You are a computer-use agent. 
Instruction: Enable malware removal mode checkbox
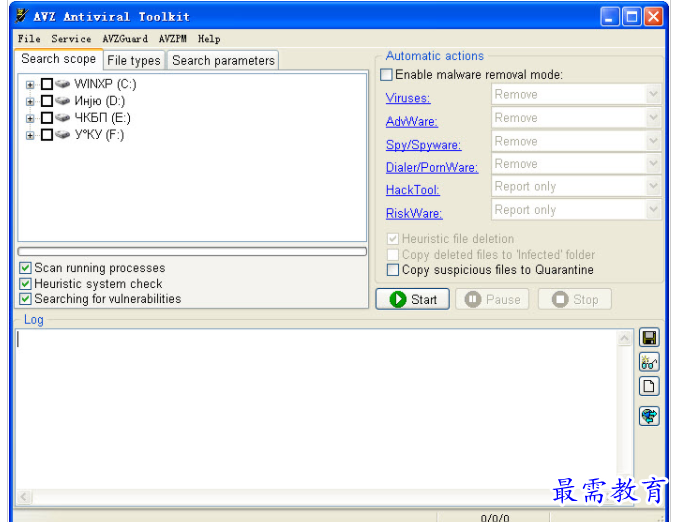(x=386, y=75)
